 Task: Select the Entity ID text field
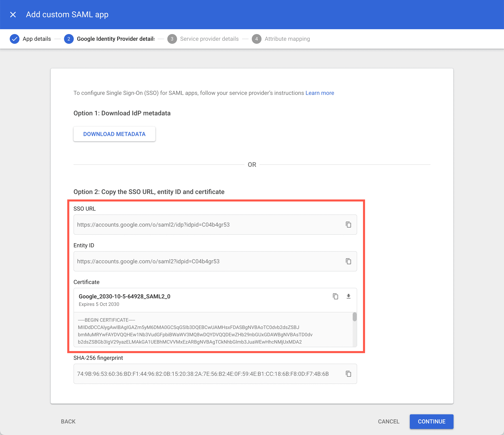coord(195,261)
